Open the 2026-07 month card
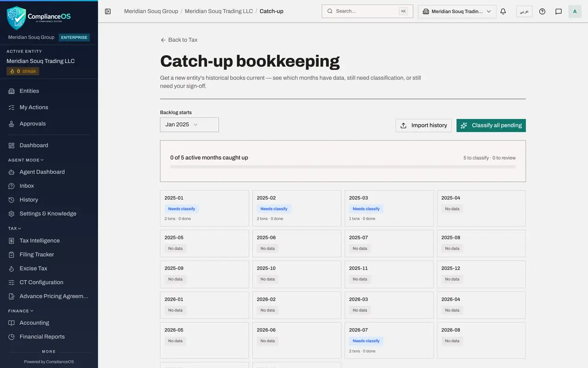Image resolution: width=588 pixels, height=368 pixels. (x=389, y=340)
